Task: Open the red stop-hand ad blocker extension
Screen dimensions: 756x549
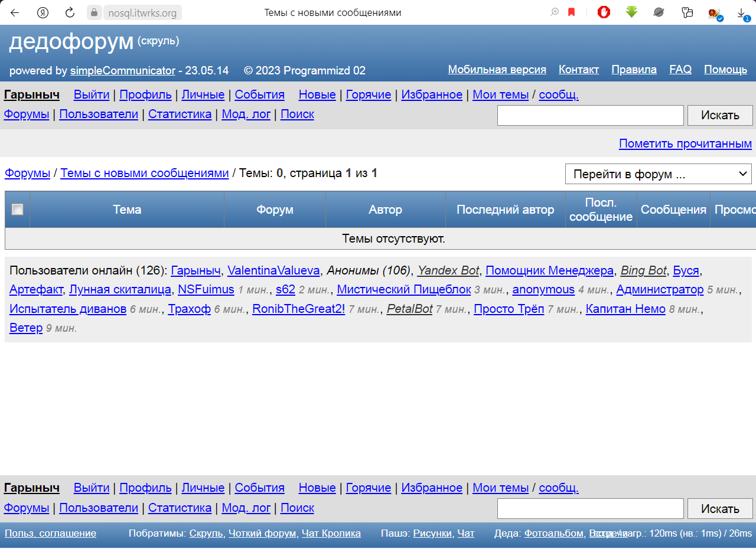Action: pos(604,12)
